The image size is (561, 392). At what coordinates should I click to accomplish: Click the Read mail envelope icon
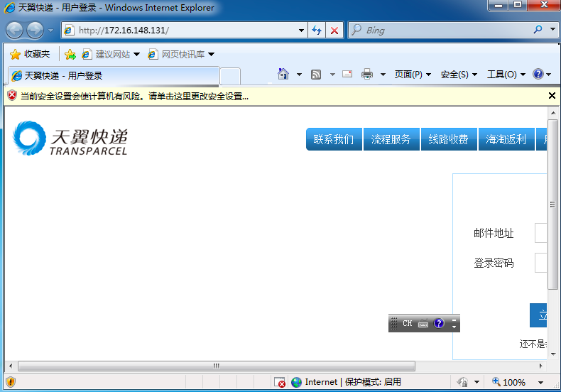tap(347, 75)
